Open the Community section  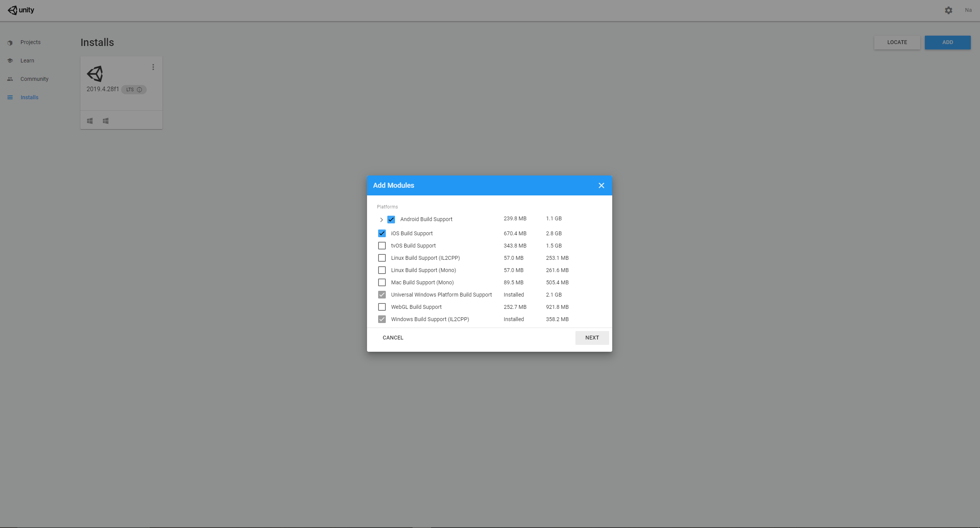coord(34,79)
